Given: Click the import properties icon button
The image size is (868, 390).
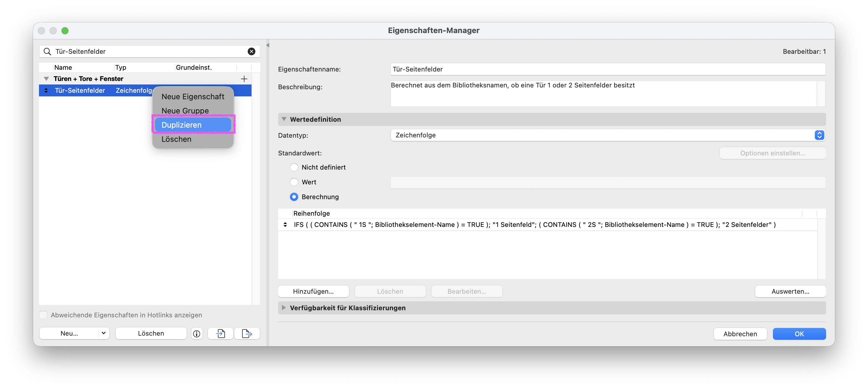Looking at the screenshot, I should coord(221,333).
